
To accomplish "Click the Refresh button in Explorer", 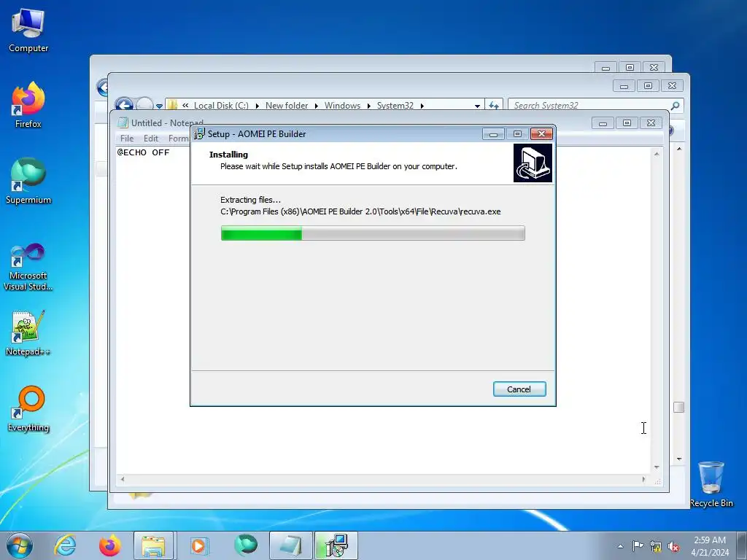I will 494,105.
